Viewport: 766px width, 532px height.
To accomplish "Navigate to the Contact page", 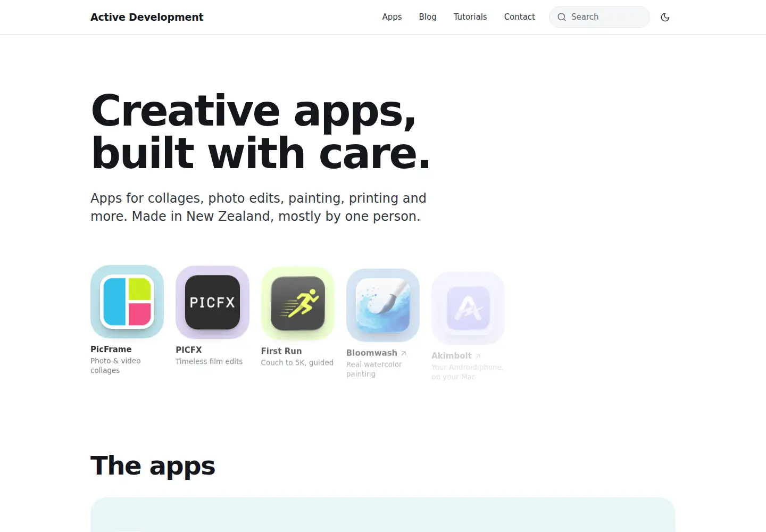I will coord(520,17).
